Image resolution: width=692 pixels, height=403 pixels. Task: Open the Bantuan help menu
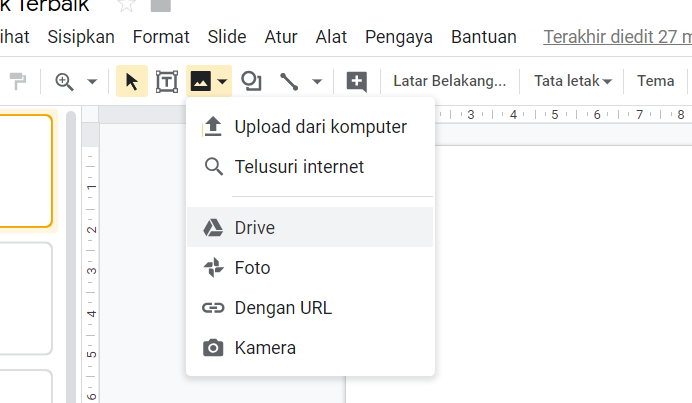pos(484,37)
